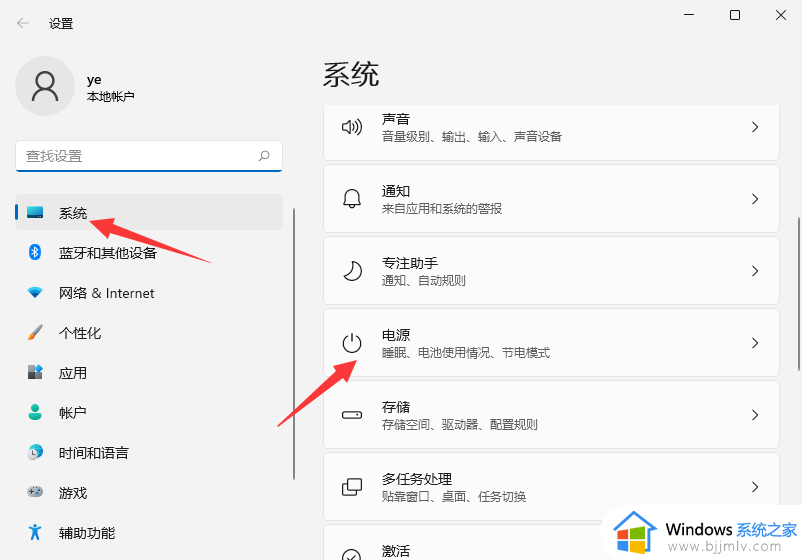Click the search magnifier icon

click(264, 155)
